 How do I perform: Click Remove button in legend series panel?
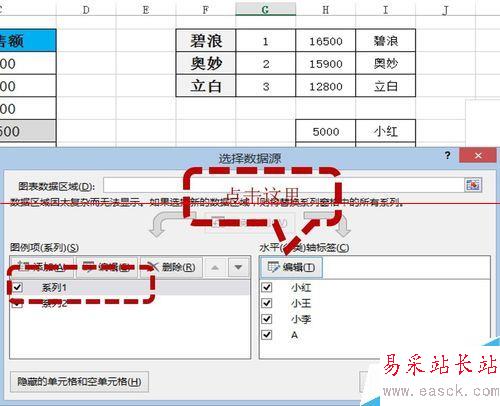(172, 267)
